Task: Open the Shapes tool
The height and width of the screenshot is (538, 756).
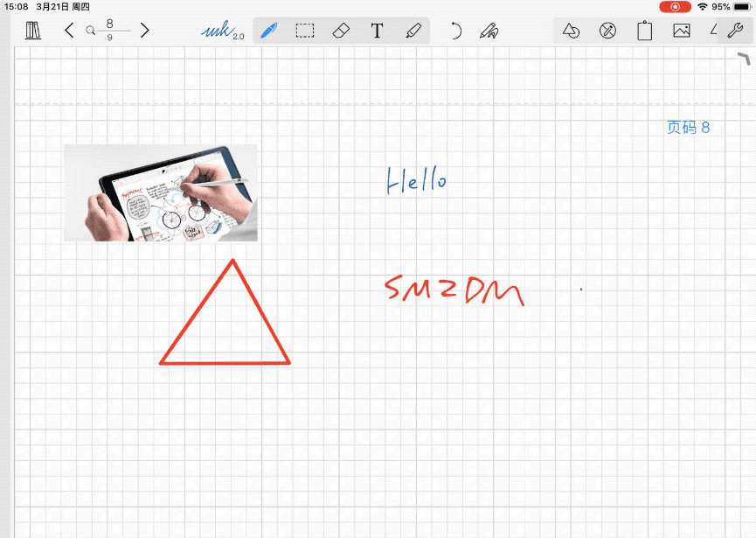Action: coord(571,31)
